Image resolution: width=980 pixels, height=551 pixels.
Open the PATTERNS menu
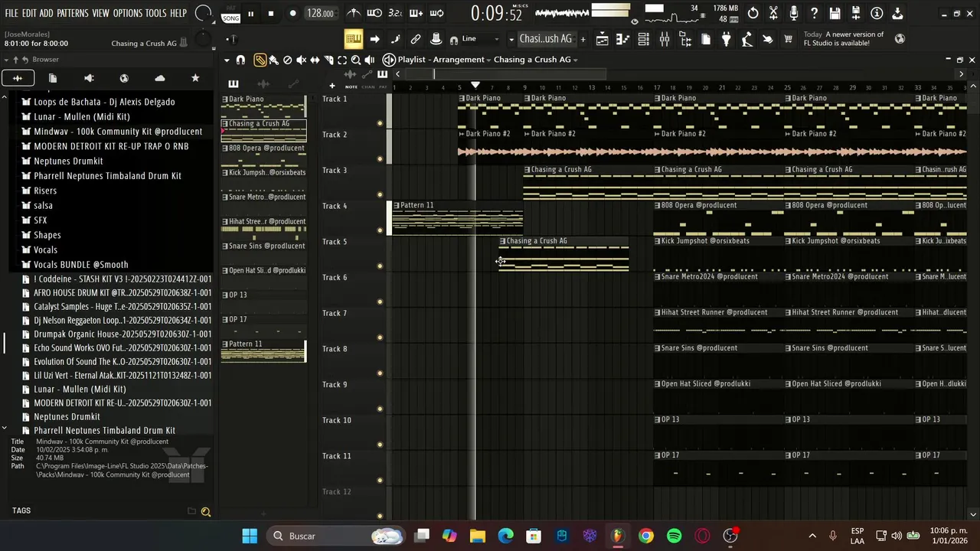73,13
